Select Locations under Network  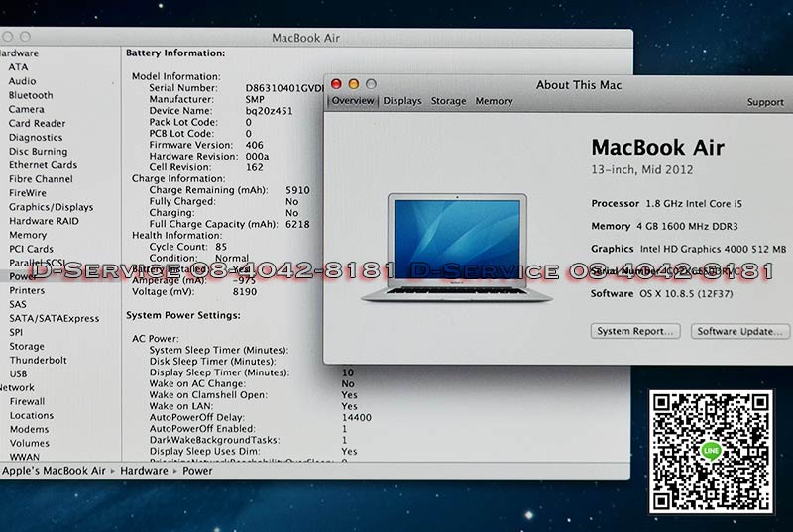(32, 415)
